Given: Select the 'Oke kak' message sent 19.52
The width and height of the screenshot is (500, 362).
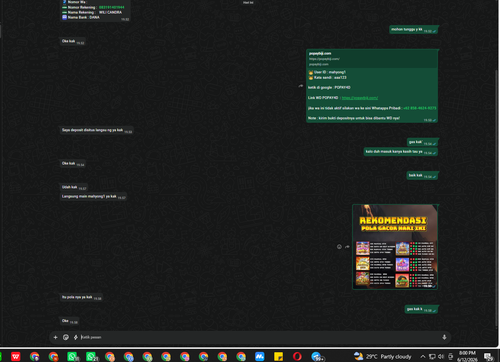Looking at the screenshot, I should click(73, 41).
